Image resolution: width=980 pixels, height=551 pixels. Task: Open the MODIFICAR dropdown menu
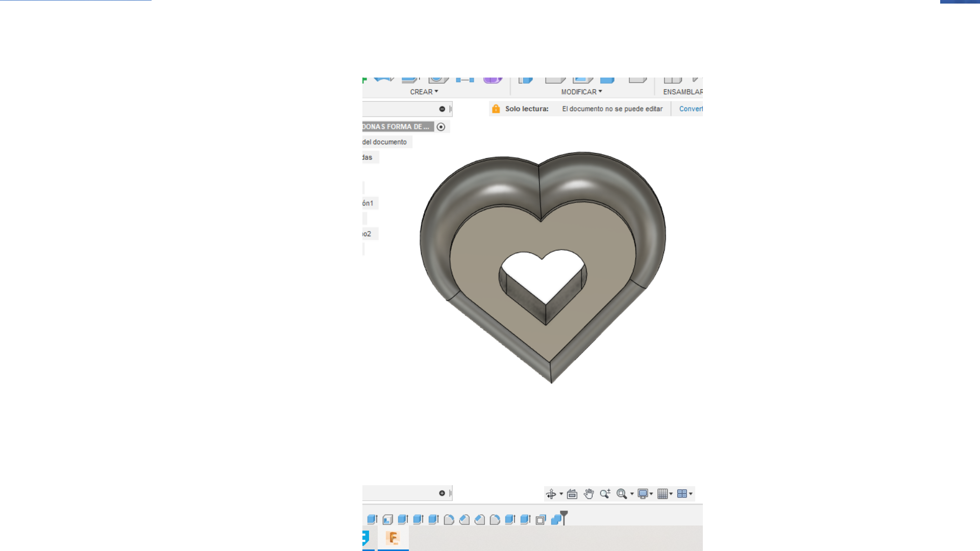tap(581, 92)
